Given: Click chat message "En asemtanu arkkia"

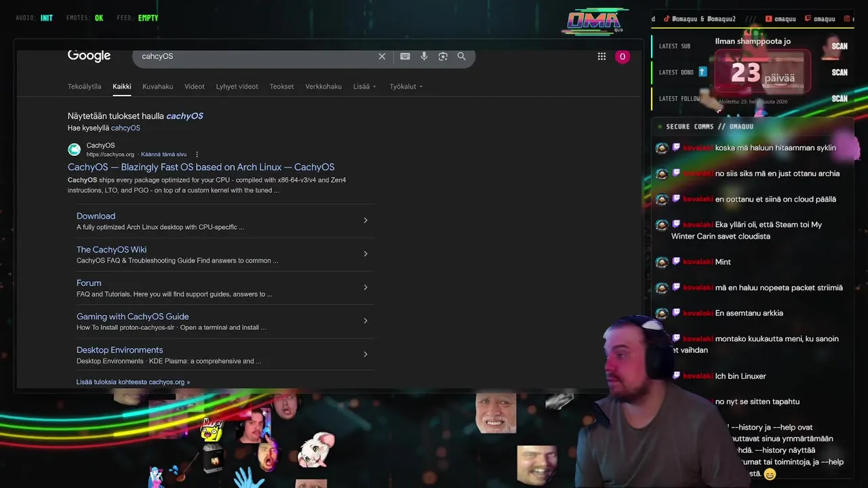Looking at the screenshot, I should pyautogui.click(x=749, y=313).
